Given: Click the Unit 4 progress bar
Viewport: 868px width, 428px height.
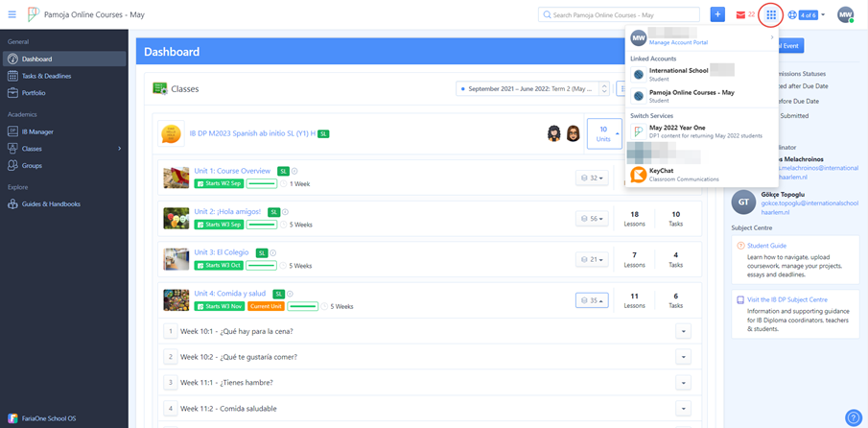Looking at the screenshot, I should coord(303,306).
